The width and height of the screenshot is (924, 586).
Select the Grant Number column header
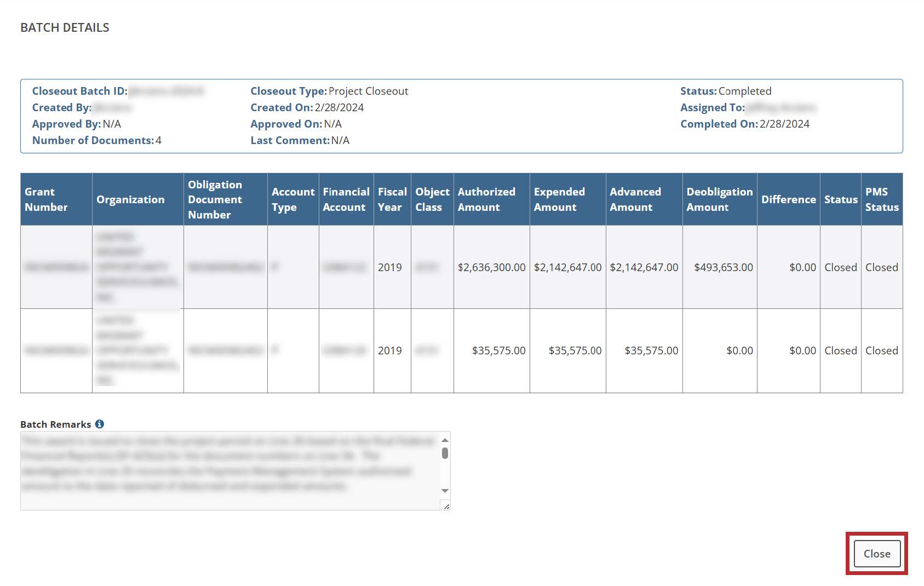[x=46, y=199]
